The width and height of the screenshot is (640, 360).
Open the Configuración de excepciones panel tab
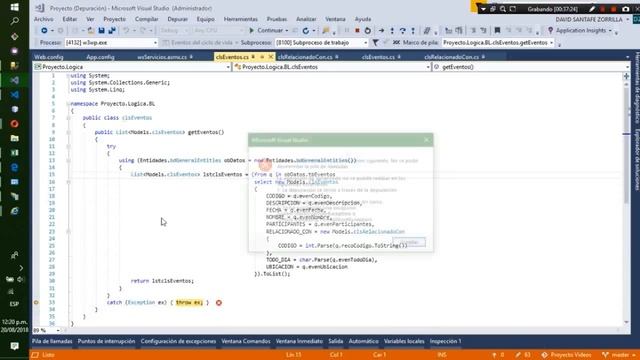pyautogui.click(x=178, y=341)
